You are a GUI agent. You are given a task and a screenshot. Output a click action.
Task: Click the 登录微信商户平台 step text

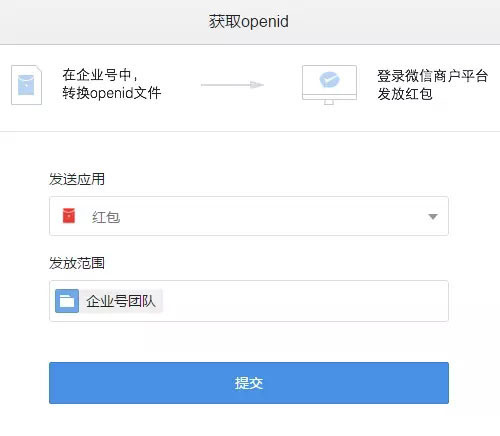click(433, 76)
